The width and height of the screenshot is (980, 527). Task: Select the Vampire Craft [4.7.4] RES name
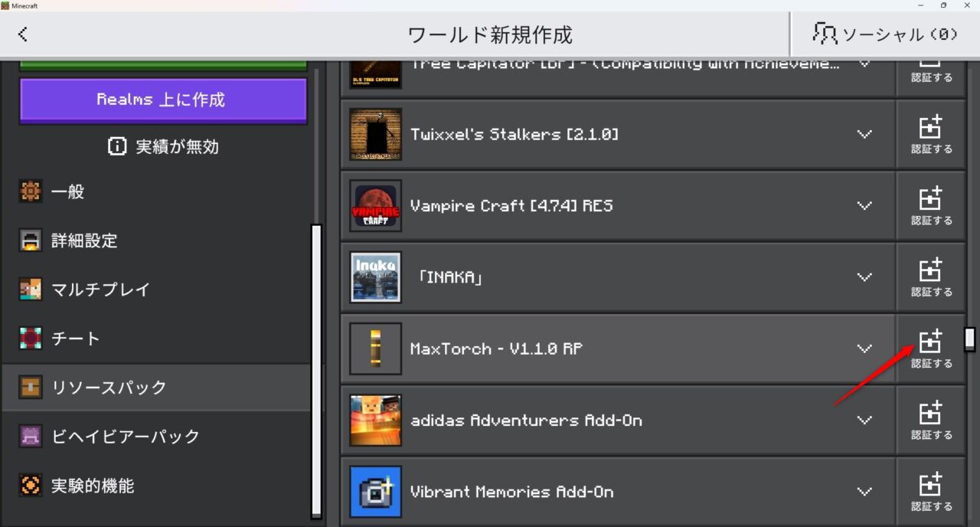pyautogui.click(x=511, y=206)
